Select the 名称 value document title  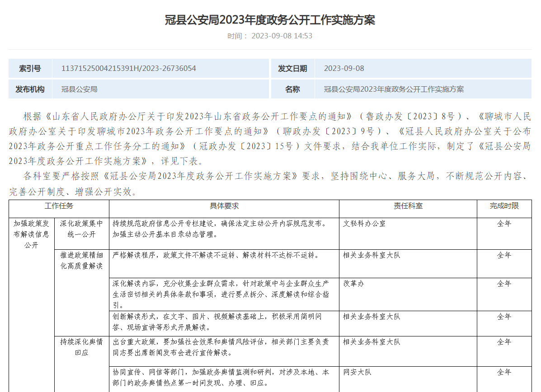point(394,89)
